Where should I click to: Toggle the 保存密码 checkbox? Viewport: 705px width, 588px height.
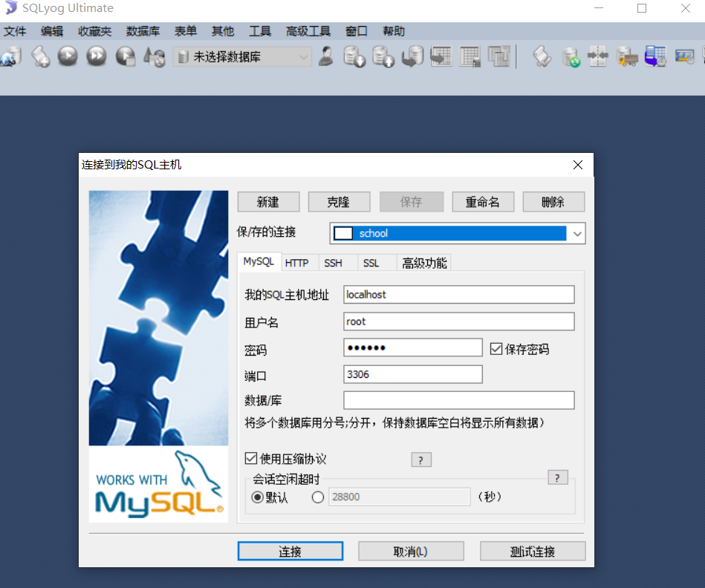click(496, 349)
